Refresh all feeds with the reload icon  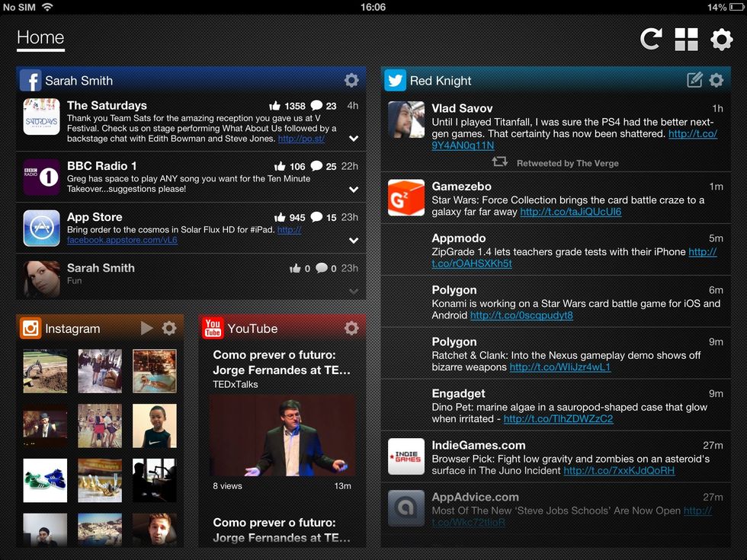651,39
